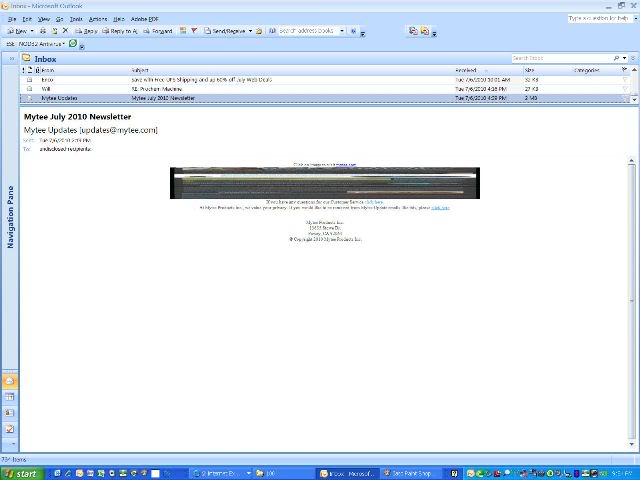640x480 pixels.
Task: Forward the selected message
Action: click(158, 31)
